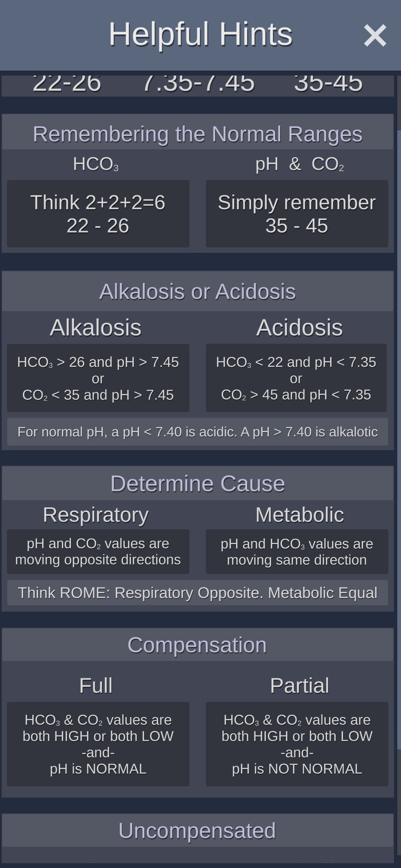Click the Compensation section header

[198, 645]
